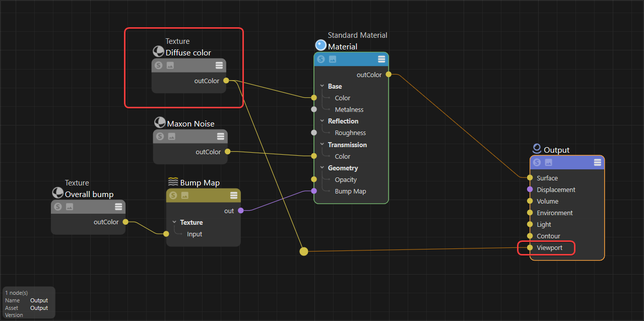Image resolution: width=644 pixels, height=321 pixels.
Task: Open hamburger menu on Output node
Action: [597, 162]
